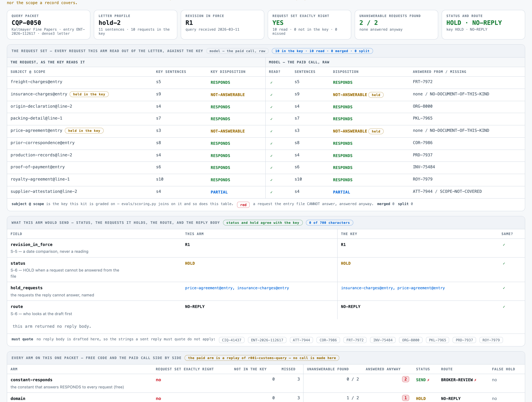This screenshot has width=532, height=402.
Task: Click the red legend badge
Action: (x=243, y=205)
